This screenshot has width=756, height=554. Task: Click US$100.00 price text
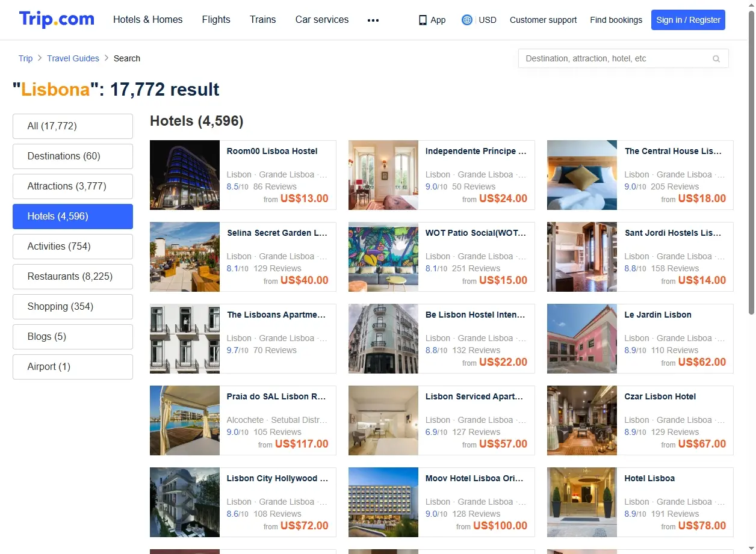pos(500,526)
